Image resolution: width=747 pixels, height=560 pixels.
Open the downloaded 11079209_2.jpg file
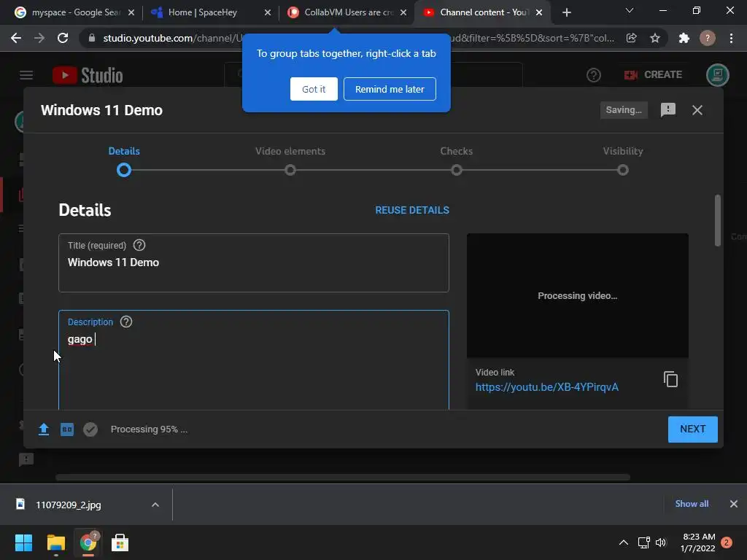click(68, 505)
